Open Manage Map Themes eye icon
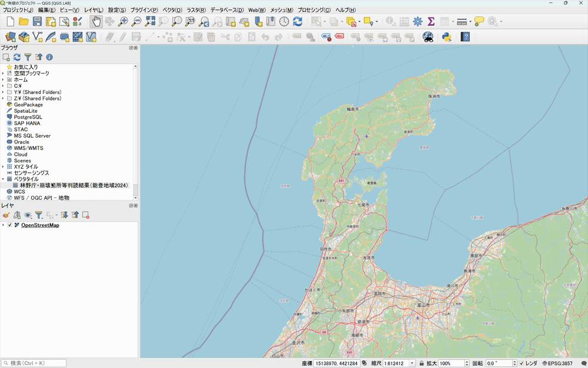 28,215
